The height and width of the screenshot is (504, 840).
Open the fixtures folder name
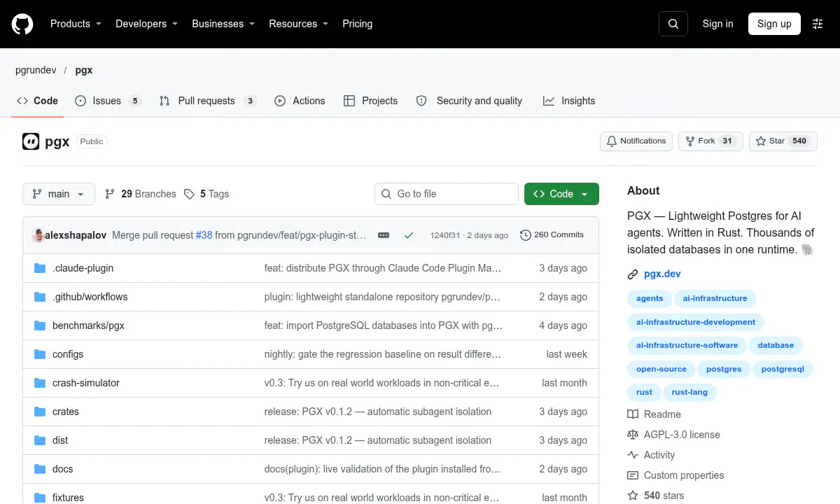[68, 498]
